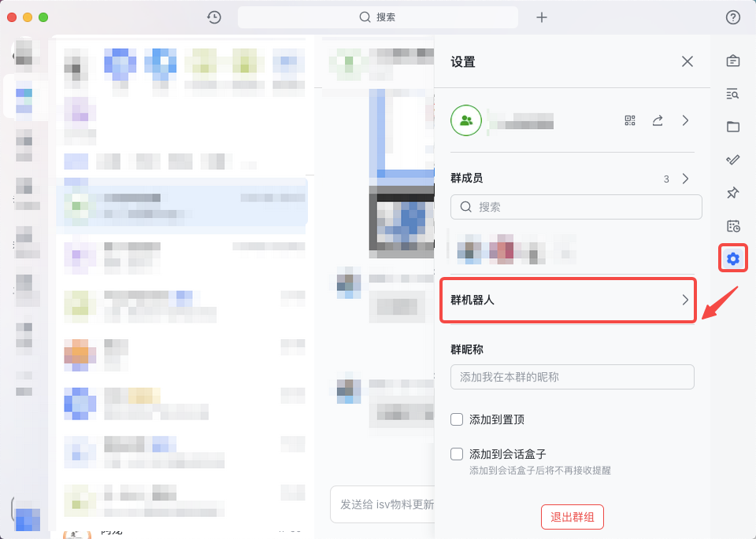Screen dimensions: 756x539
Task: Focus the 群昵称 nickname input field
Action: 572,377
